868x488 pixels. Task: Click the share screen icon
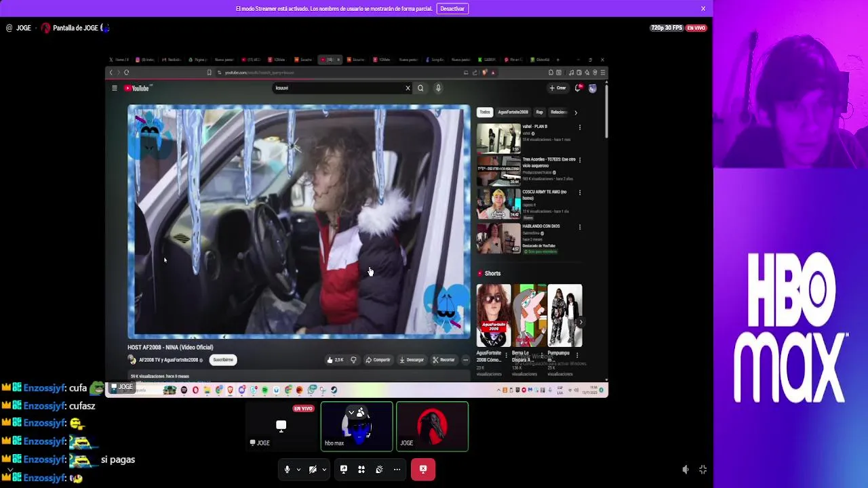click(x=344, y=469)
